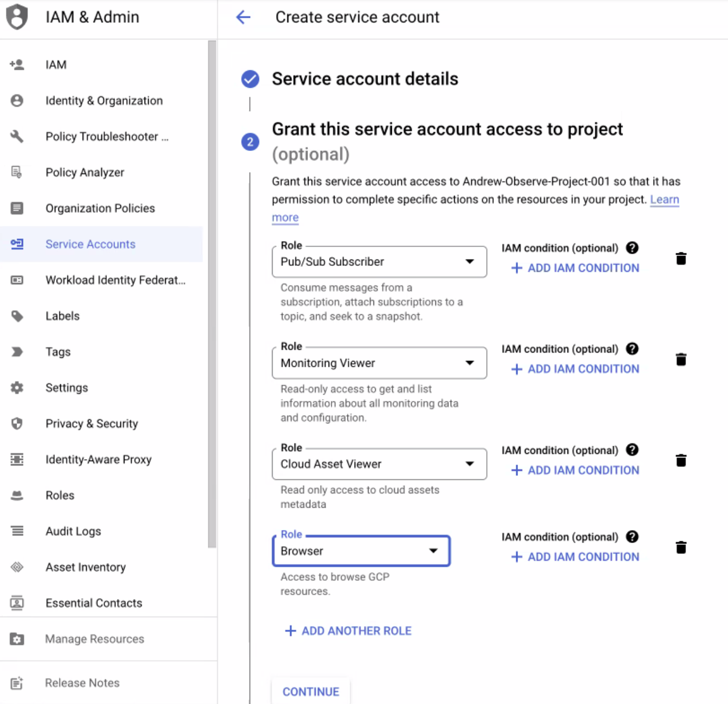Click the Tags arrow-shaped icon
The height and width of the screenshot is (704, 728).
click(17, 352)
